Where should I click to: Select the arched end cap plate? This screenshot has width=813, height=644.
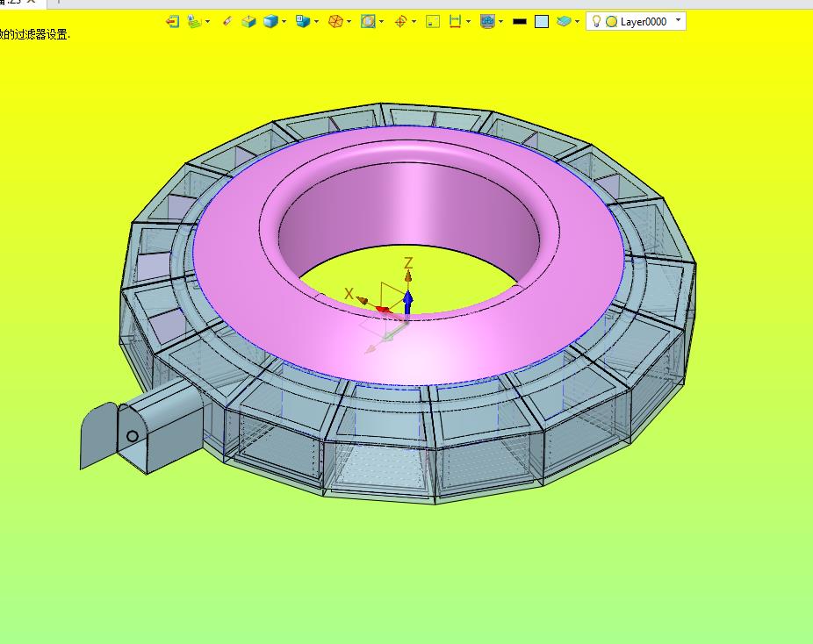tap(98, 435)
